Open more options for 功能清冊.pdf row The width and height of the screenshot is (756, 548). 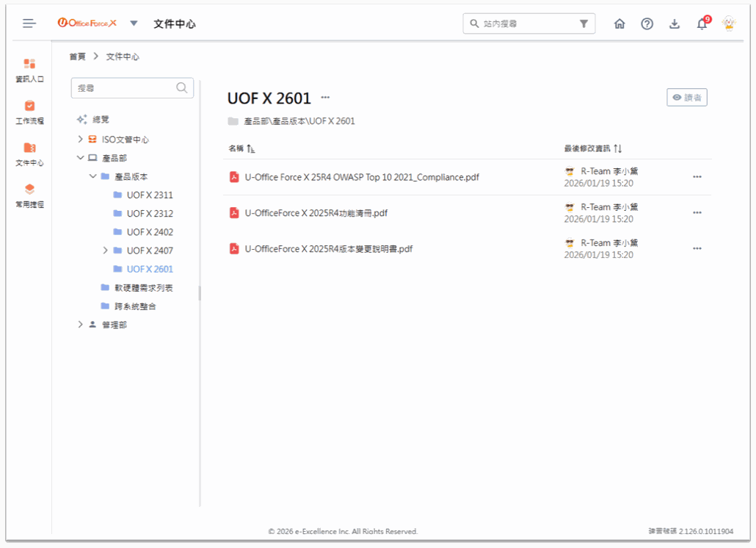(697, 213)
